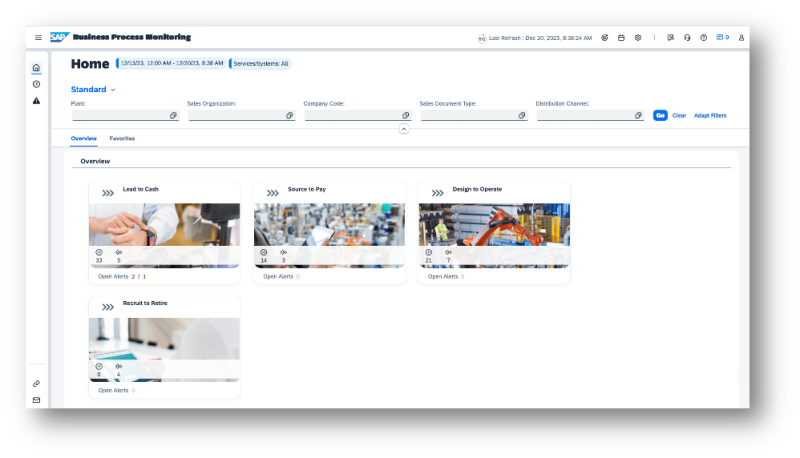Open the help question mark icon
This screenshot has height=458, width=800.
(704, 37)
